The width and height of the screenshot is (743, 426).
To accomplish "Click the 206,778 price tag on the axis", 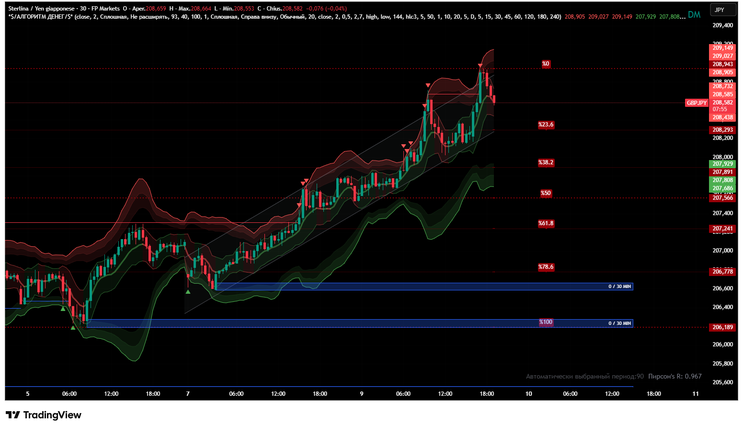I will 722,272.
